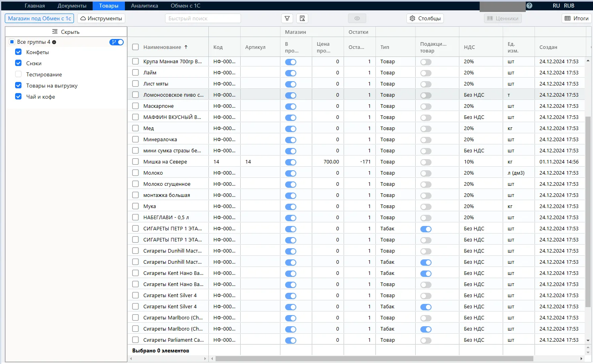Click the мини сумка стразы item name
The image size is (593, 364).
pos(172,151)
